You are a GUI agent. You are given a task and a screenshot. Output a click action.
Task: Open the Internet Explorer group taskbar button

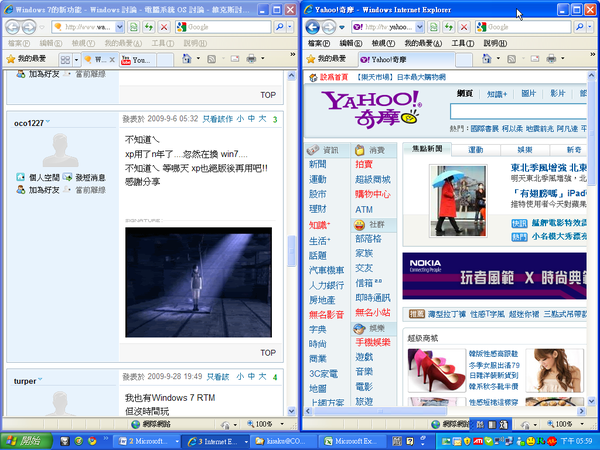click(x=216, y=441)
